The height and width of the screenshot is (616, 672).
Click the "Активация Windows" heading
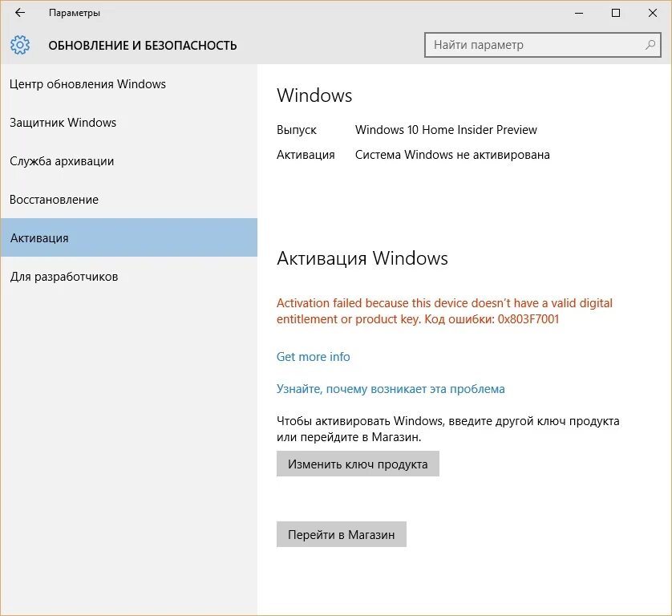coord(362,258)
